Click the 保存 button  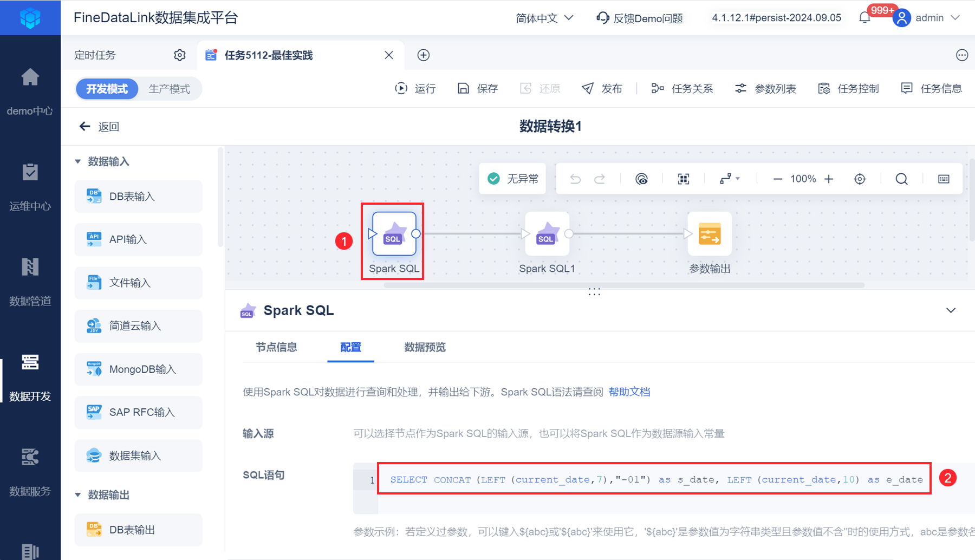pyautogui.click(x=477, y=89)
